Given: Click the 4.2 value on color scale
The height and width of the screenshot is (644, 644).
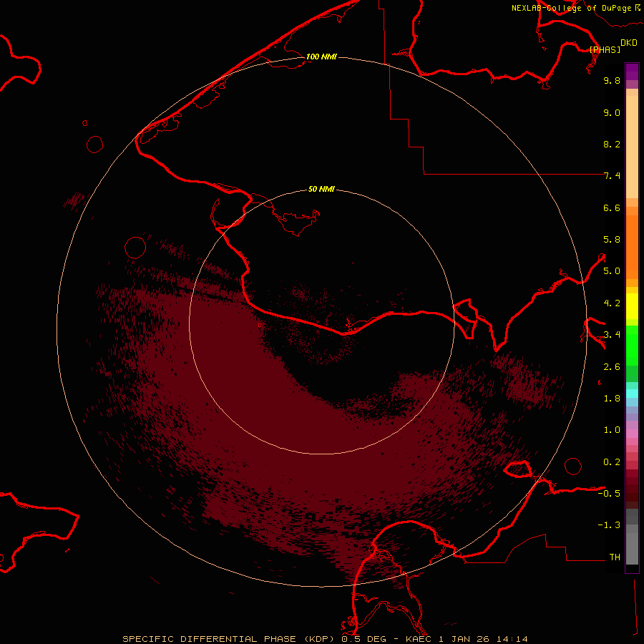Looking at the screenshot, I should [612, 303].
